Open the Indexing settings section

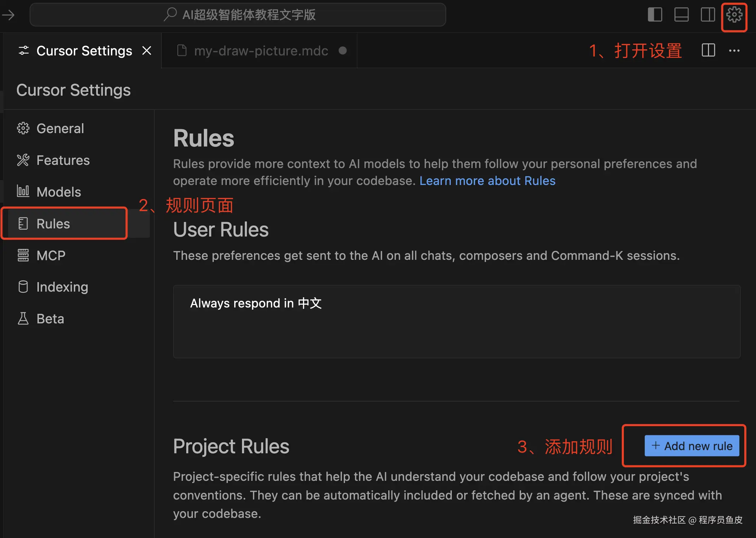(62, 287)
